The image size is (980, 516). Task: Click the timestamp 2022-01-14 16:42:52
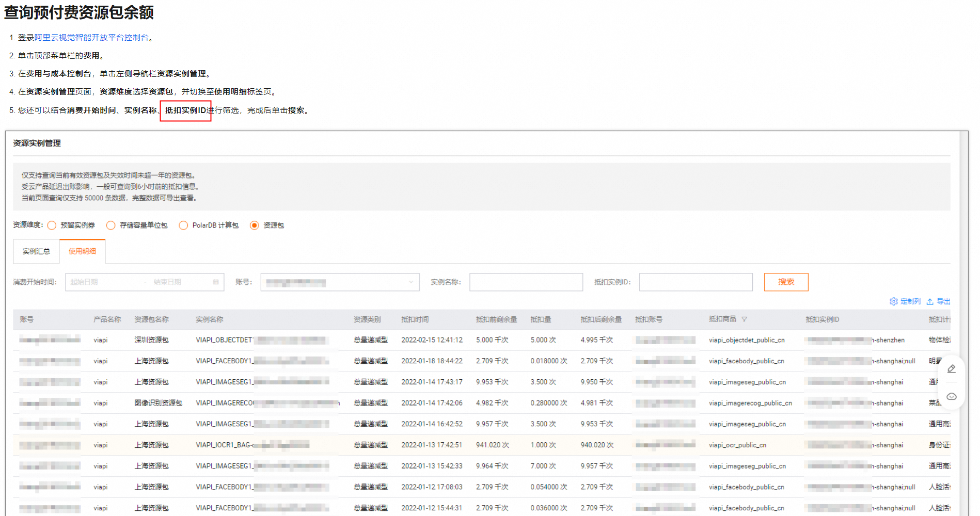tap(432, 424)
